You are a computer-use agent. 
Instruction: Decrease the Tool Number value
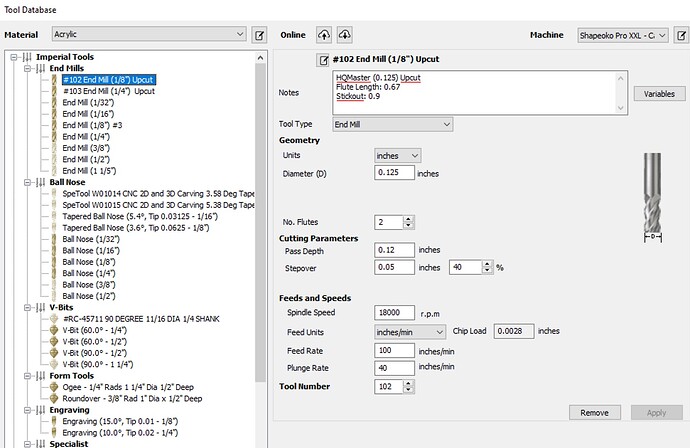408,390
